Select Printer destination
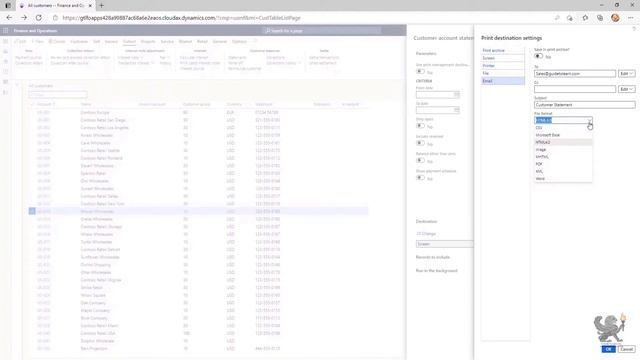The image size is (640, 360). click(x=503, y=66)
